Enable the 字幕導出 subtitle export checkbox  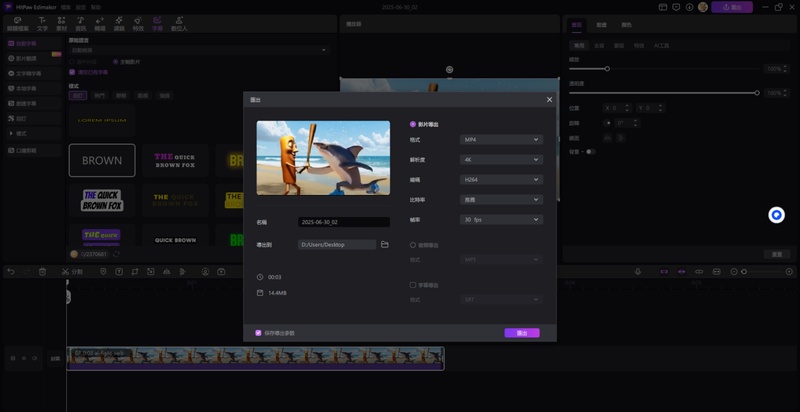414,284
